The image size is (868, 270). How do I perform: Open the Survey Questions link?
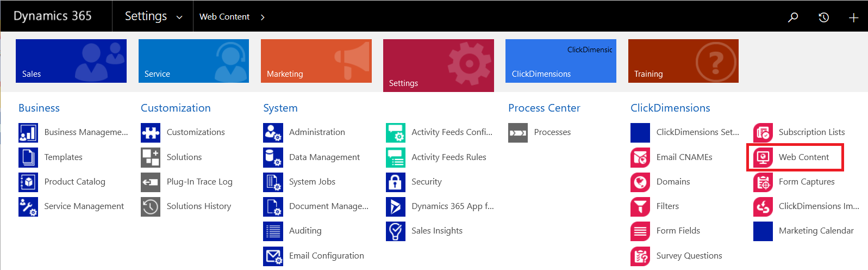689,256
